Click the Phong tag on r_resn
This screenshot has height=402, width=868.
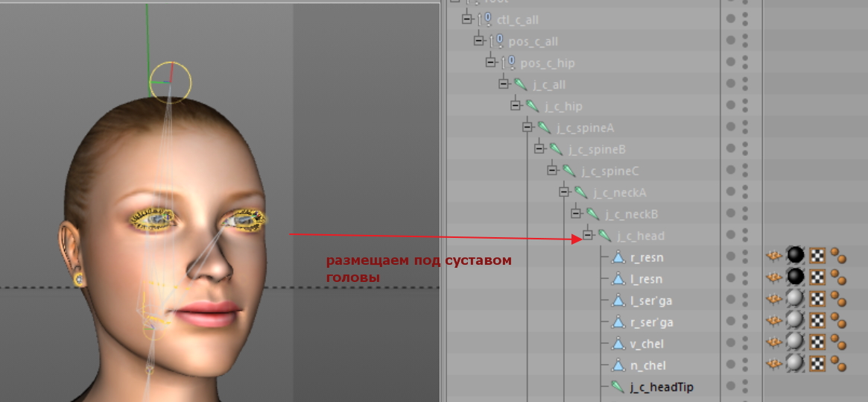point(775,257)
